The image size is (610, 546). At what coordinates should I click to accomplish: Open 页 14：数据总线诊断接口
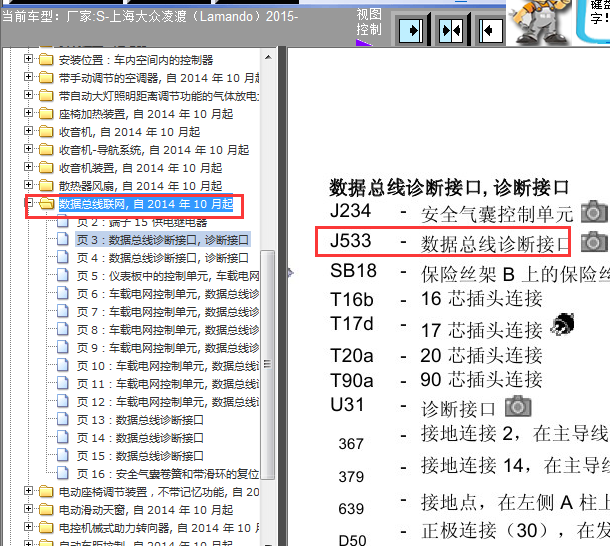(140, 438)
